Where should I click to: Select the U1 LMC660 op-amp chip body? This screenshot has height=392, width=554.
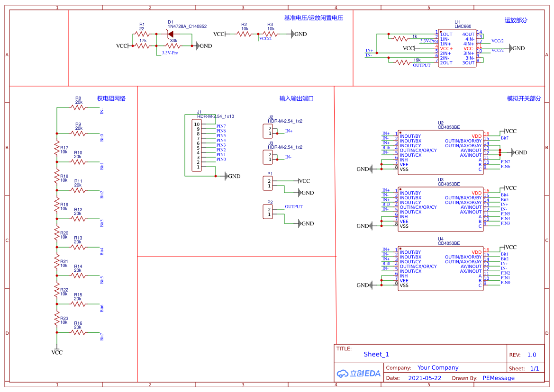[x=457, y=48]
